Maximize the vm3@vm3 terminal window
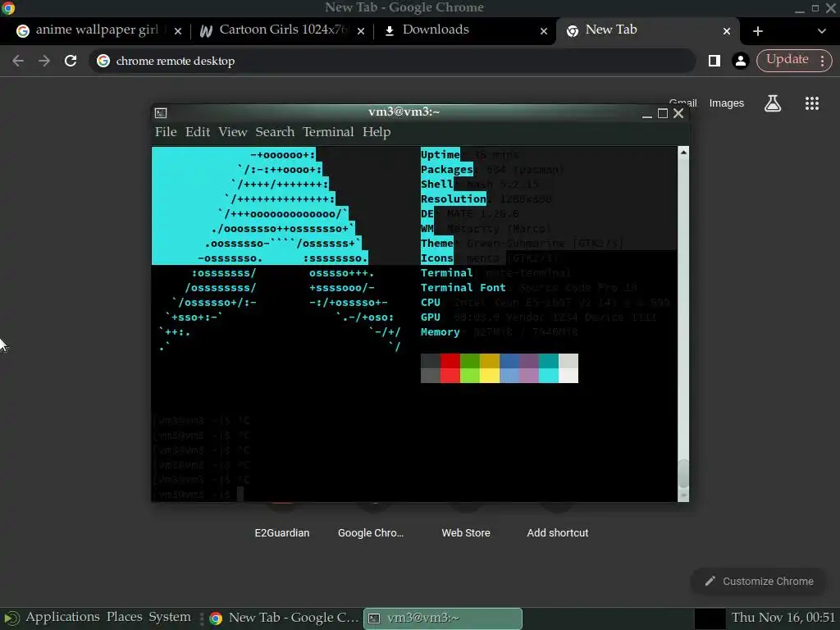This screenshot has width=840, height=630. [x=663, y=113]
